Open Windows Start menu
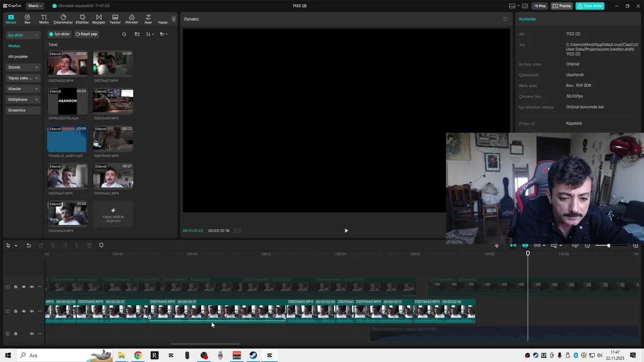 click(8, 355)
